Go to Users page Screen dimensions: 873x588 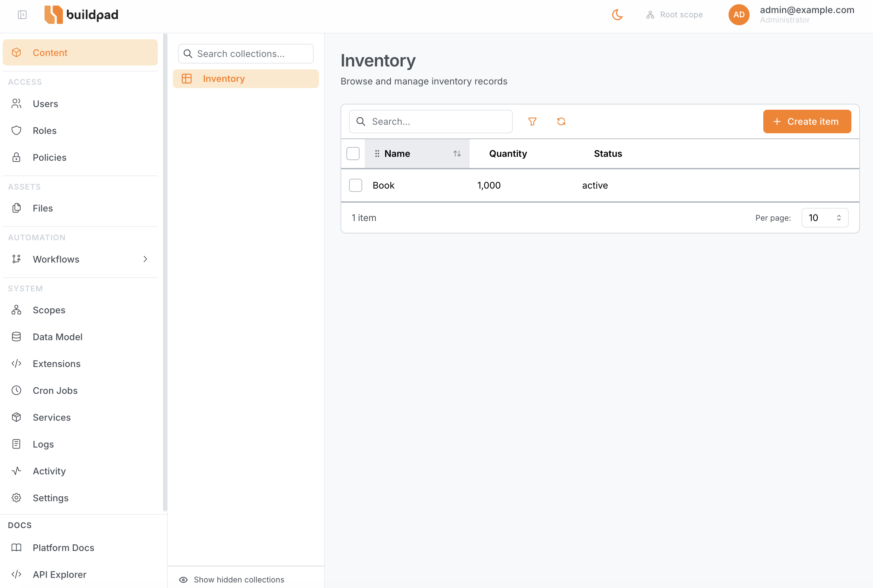click(x=80, y=104)
